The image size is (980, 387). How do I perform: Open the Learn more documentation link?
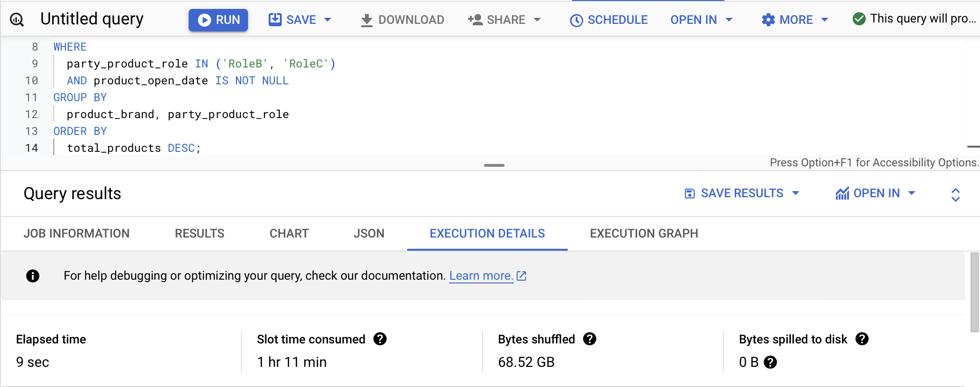point(488,275)
